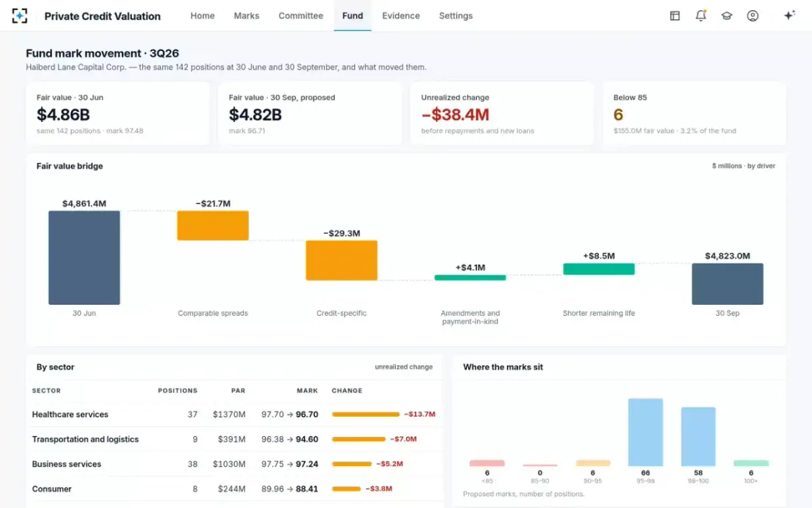Click the Fair value bridge title

(x=70, y=166)
